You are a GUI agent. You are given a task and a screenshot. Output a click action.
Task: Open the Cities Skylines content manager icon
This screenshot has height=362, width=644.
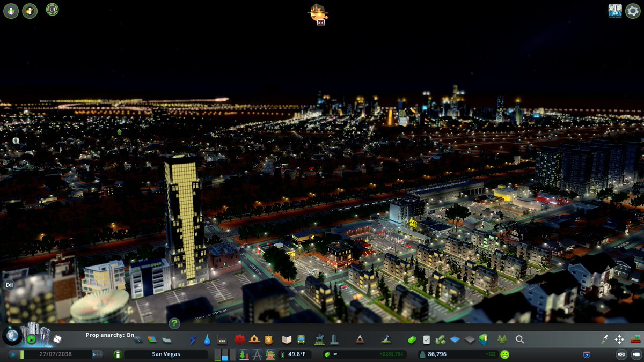point(615,11)
